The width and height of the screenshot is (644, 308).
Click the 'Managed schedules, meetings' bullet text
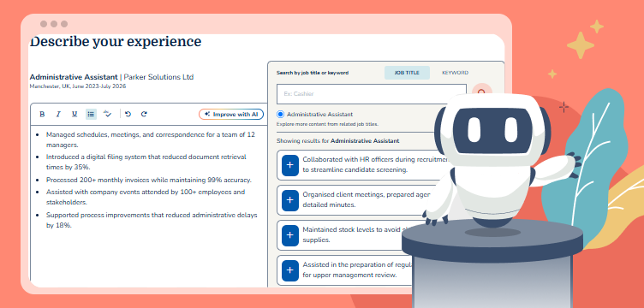[x=151, y=139]
